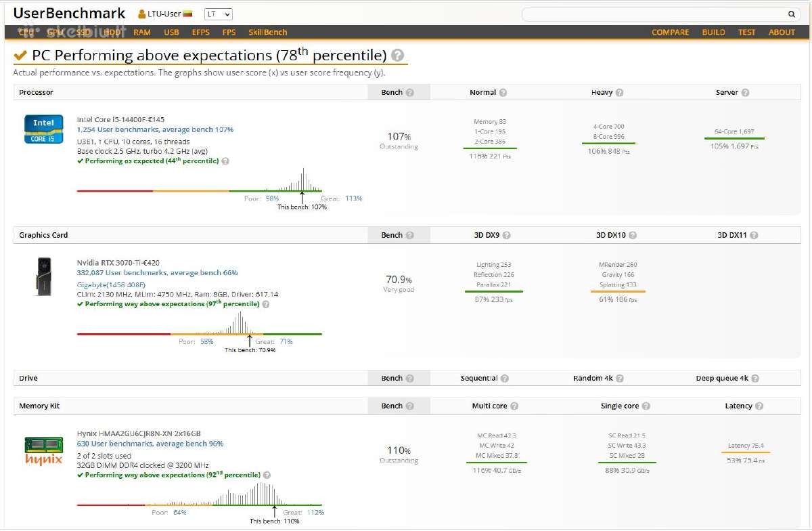Open the BUILD menu item
812x531 pixels.
[714, 33]
